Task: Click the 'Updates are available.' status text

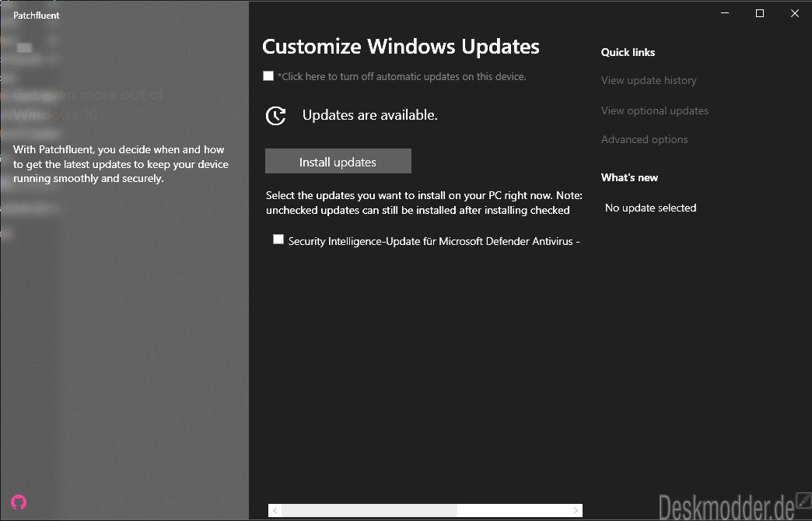Action: pos(369,115)
